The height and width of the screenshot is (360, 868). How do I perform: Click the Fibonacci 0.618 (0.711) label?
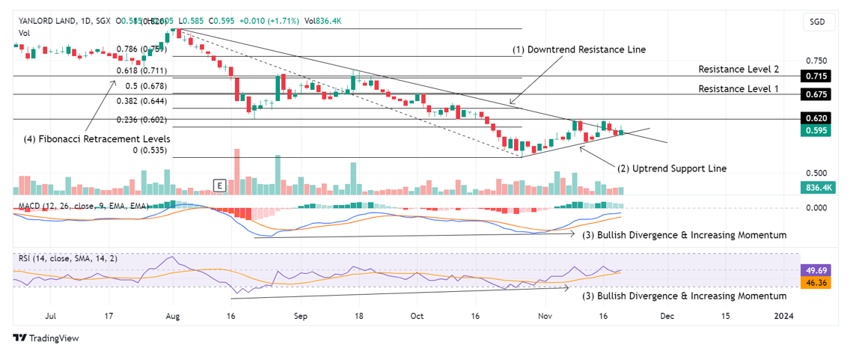[x=141, y=71]
